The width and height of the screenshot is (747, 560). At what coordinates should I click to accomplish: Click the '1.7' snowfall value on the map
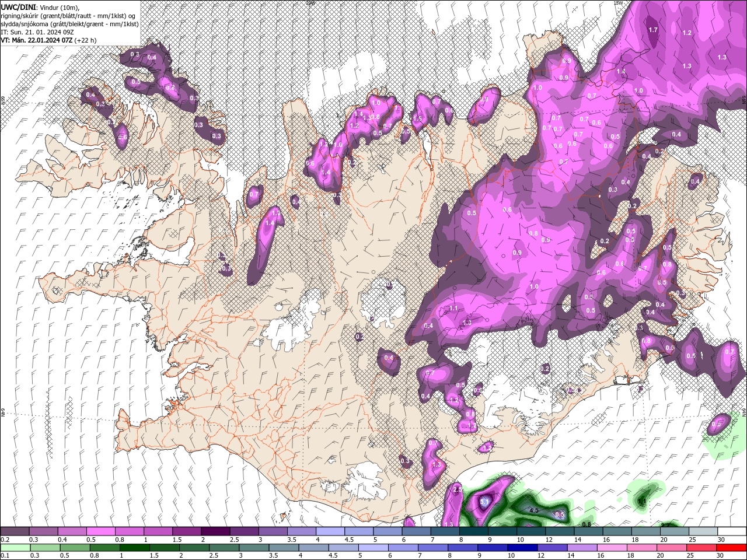point(653,30)
